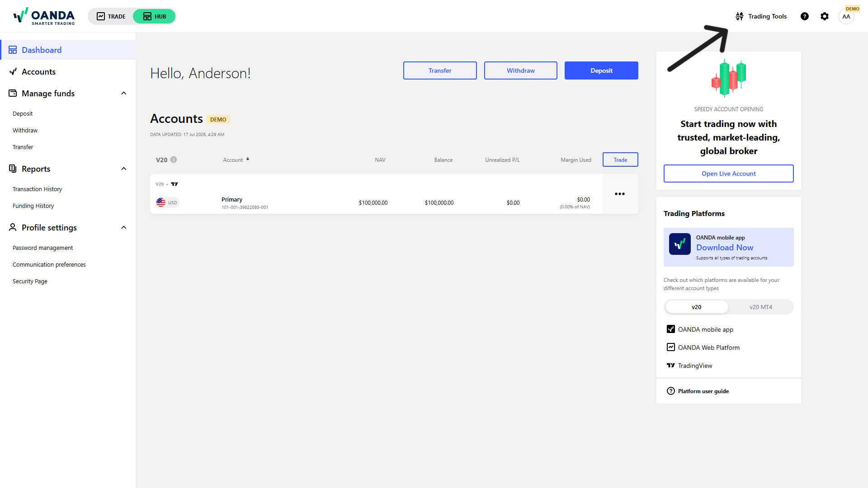This screenshot has height=488, width=868.
Task: Click the NAV column header
Action: [380, 160]
